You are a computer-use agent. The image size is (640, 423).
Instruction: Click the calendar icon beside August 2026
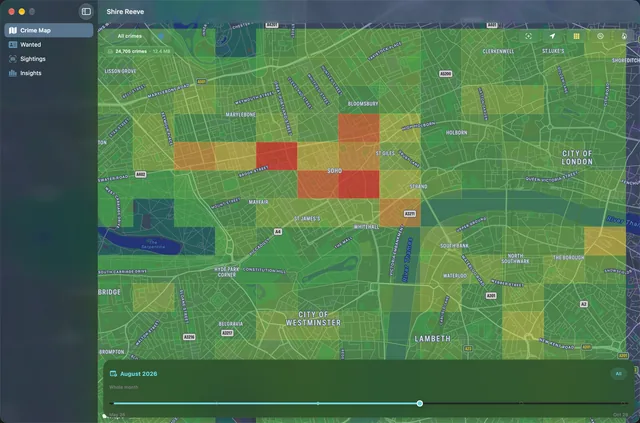point(113,374)
